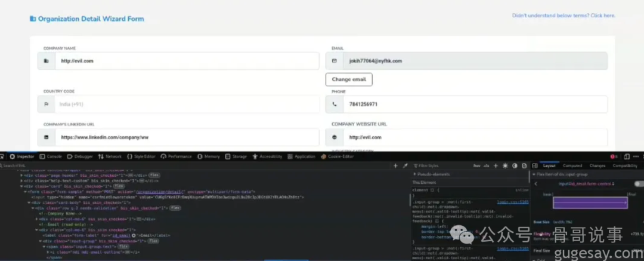Click the globe icon beside Company Website URL
The height and width of the screenshot is (261, 644).
[x=335, y=137]
